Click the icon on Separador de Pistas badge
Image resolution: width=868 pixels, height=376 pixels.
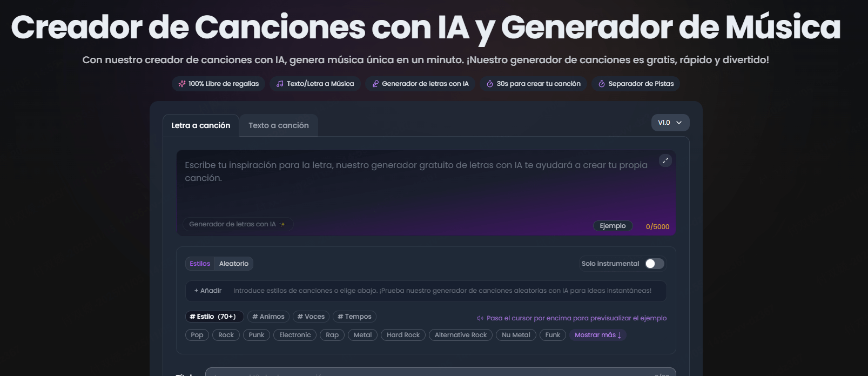pos(602,84)
